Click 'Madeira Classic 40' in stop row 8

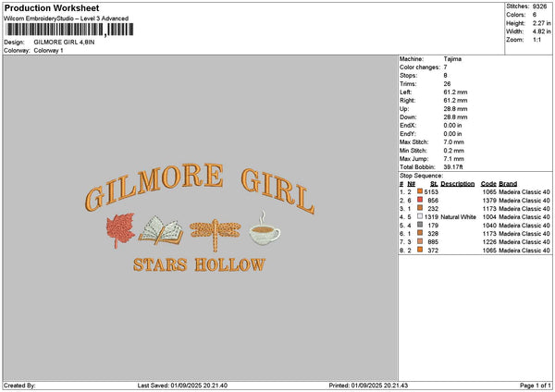click(x=524, y=251)
